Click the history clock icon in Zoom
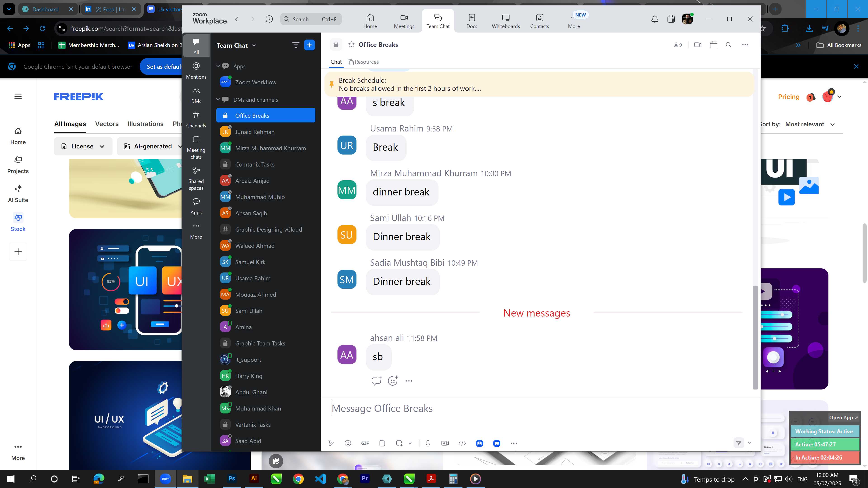This screenshot has width=868, height=488. click(269, 19)
